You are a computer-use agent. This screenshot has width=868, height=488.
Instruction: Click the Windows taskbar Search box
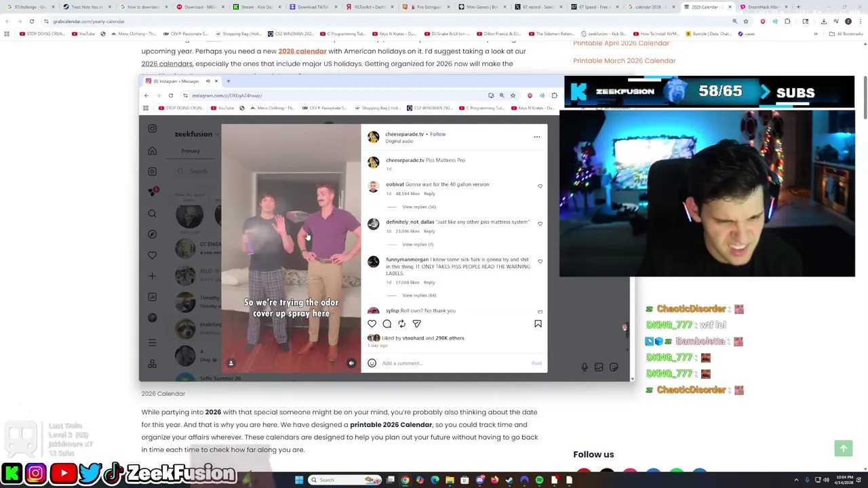pos(346,480)
